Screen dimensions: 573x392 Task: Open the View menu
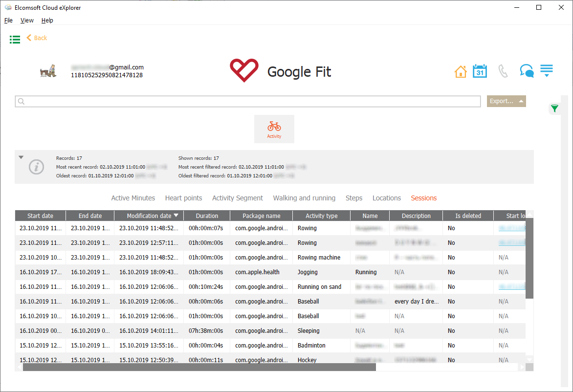27,21
